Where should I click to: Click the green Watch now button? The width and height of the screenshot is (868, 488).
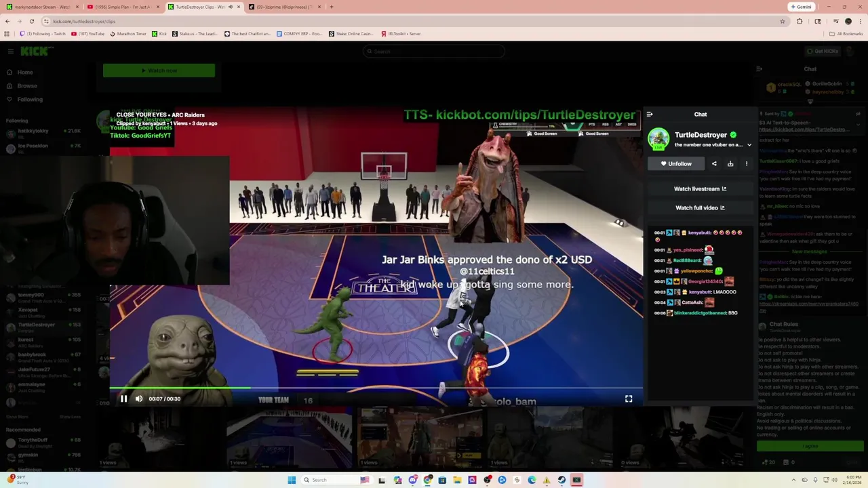[159, 70]
